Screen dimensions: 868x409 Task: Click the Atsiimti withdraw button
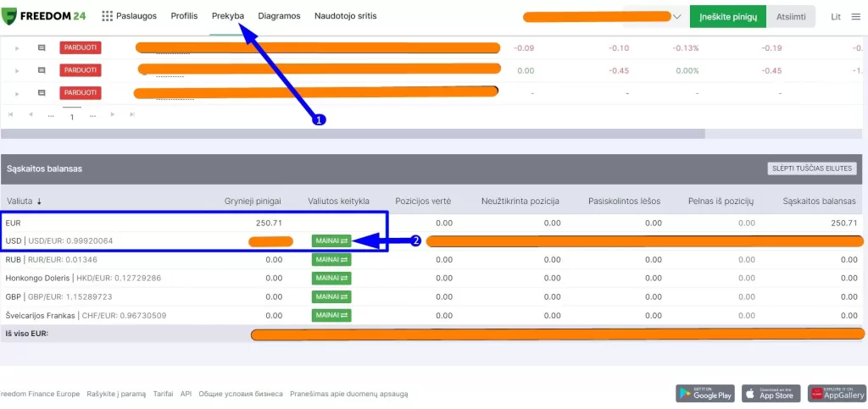(791, 17)
